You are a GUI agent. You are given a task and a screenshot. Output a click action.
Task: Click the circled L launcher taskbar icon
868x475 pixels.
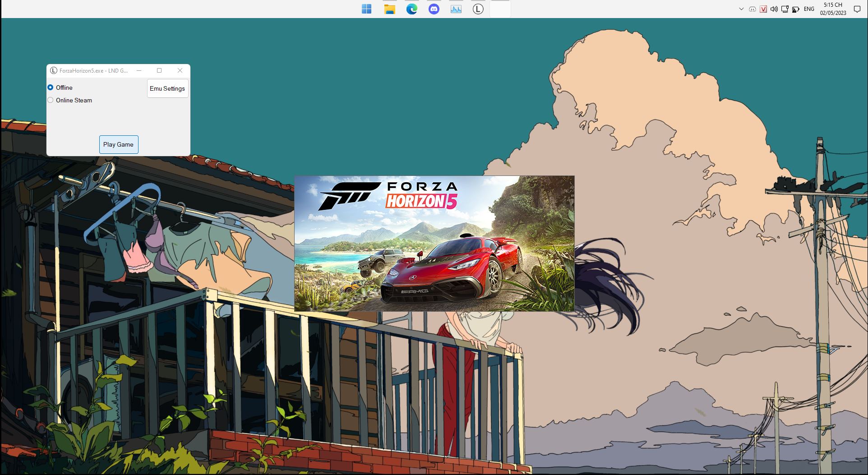point(478,9)
